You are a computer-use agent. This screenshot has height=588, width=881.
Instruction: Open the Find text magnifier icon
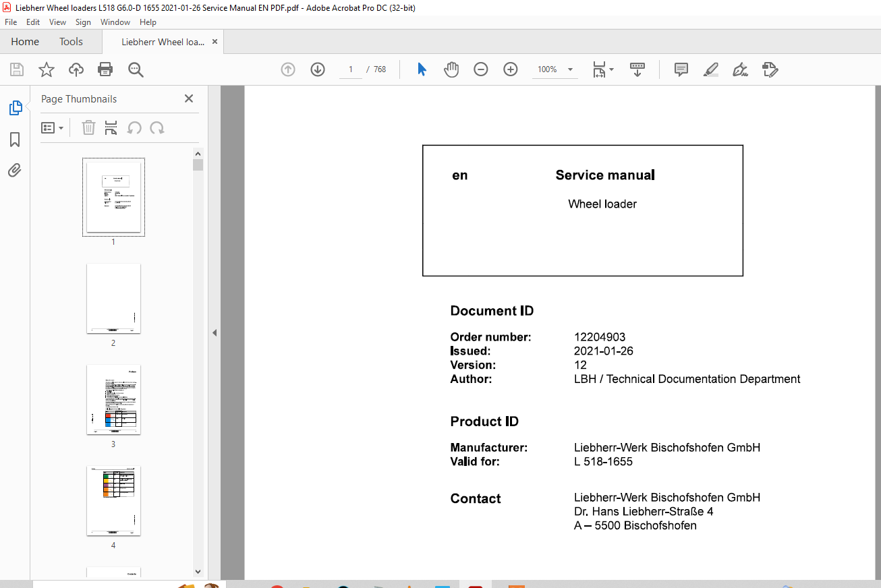[x=136, y=69]
